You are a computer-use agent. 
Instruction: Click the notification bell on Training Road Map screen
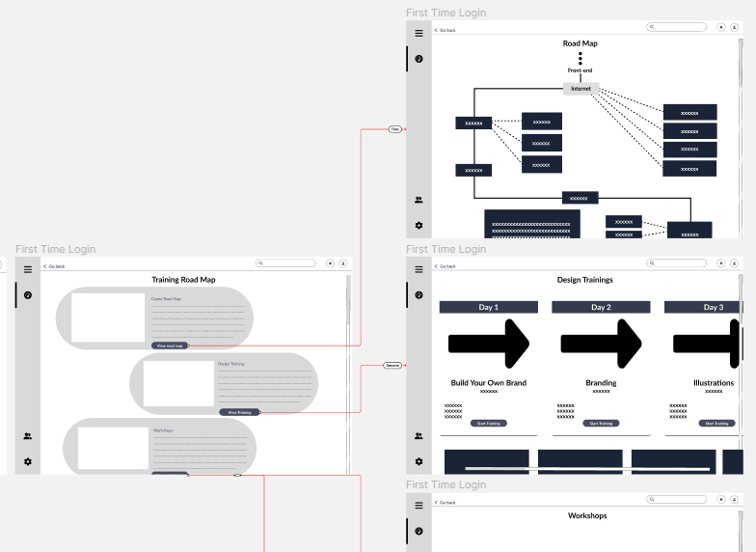pos(330,262)
